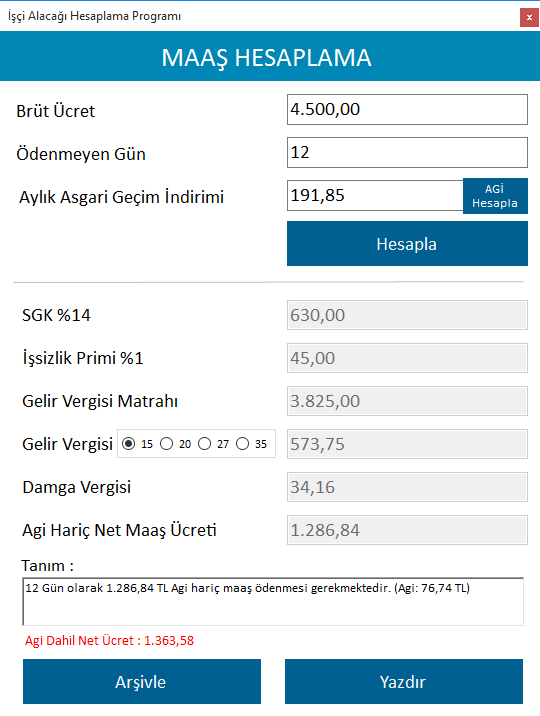Pick the 35 percent tax rate option
The width and height of the screenshot is (540, 716).
click(x=242, y=444)
